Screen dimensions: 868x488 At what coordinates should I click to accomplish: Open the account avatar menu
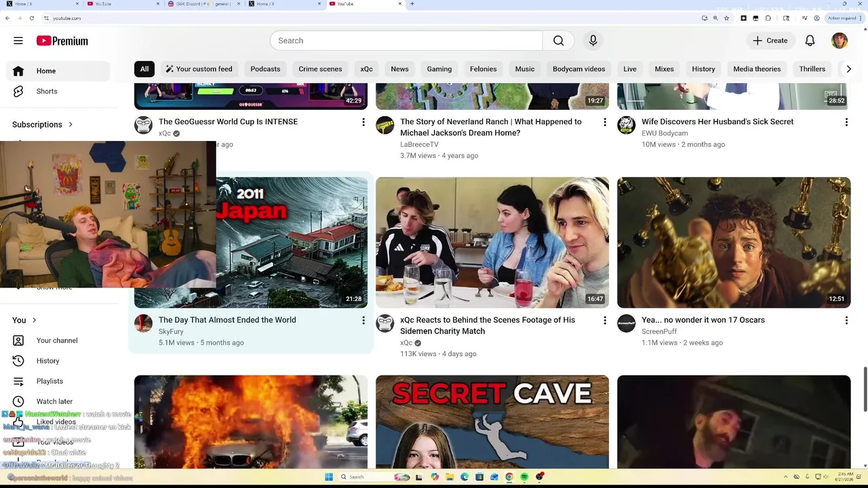pos(840,41)
